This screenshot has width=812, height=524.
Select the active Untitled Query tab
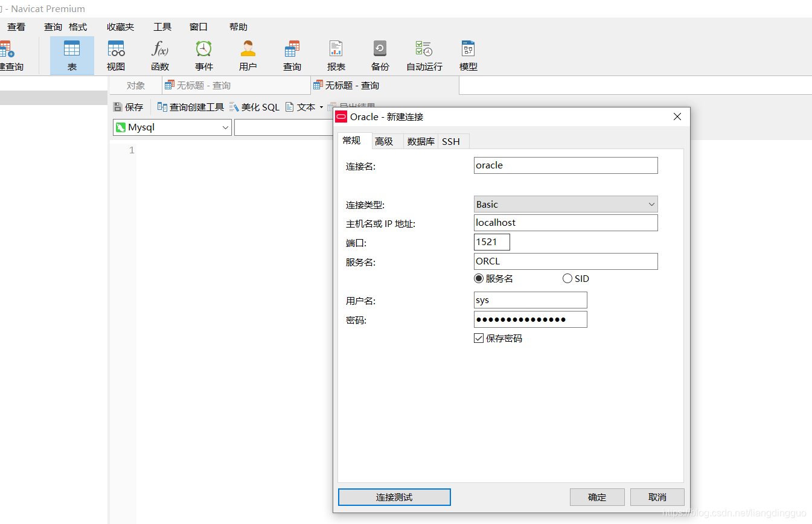coord(385,86)
